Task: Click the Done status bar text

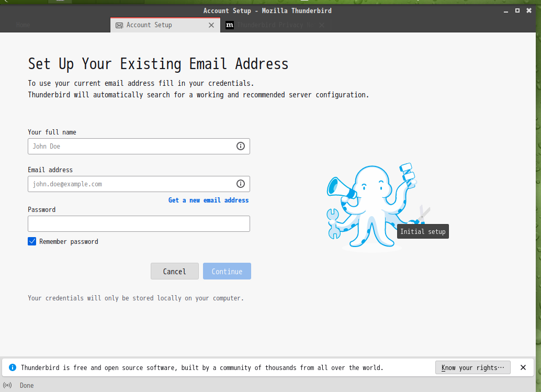Action: (x=27, y=385)
